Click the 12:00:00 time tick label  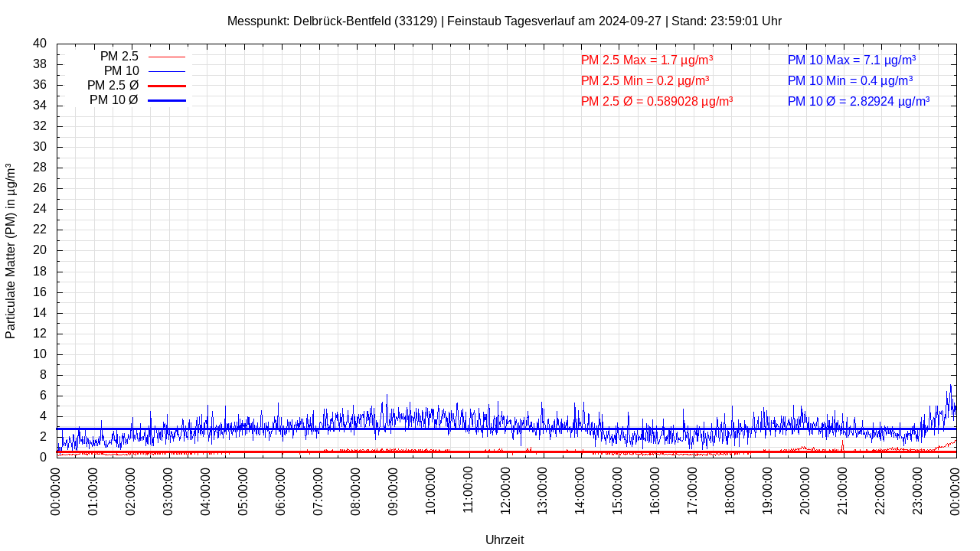click(x=505, y=491)
